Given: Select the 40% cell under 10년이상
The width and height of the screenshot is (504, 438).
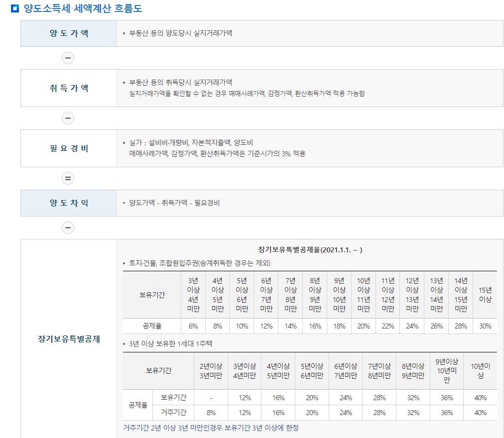Looking at the screenshot, I should [480, 398].
